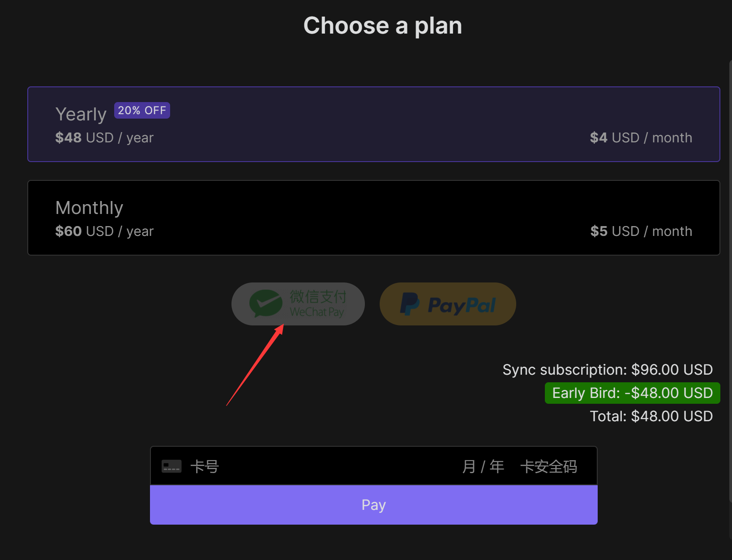Screen dimensions: 732x560
Task: Click the expiry month/year (月 / 年) field
Action: (x=483, y=466)
